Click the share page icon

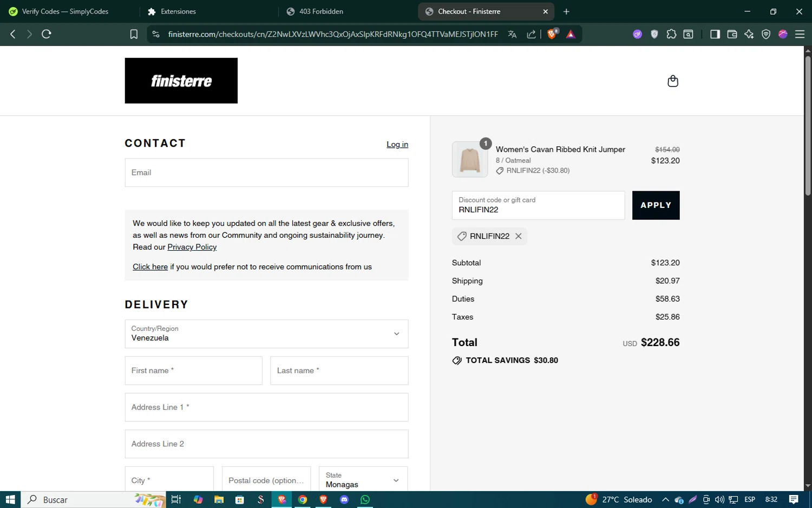[531, 34]
